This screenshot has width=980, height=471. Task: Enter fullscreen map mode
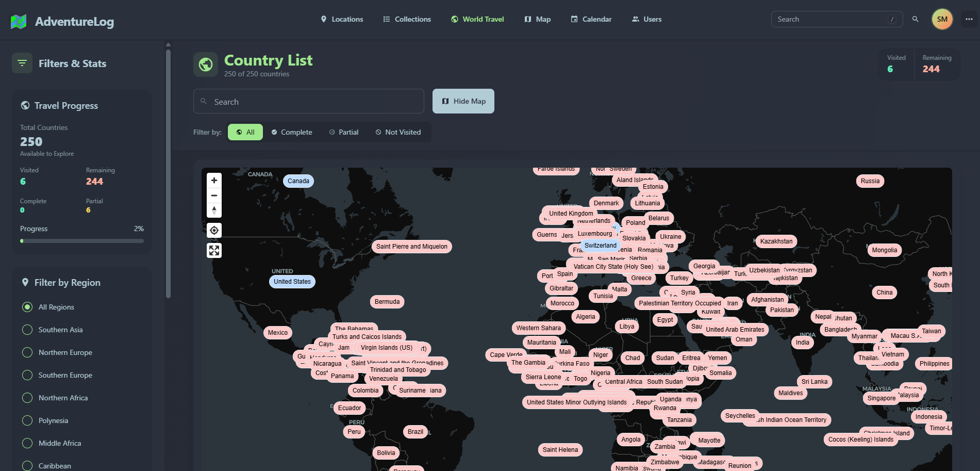(214, 251)
